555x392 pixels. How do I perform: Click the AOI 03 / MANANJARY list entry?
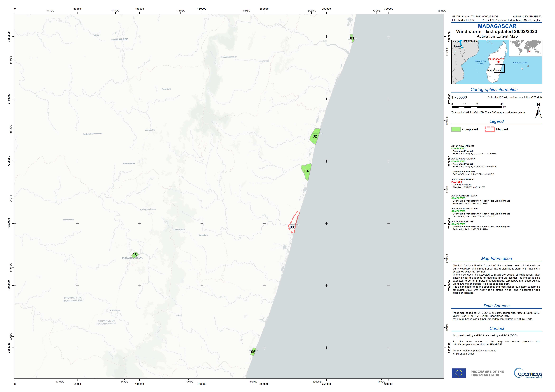point(463,179)
